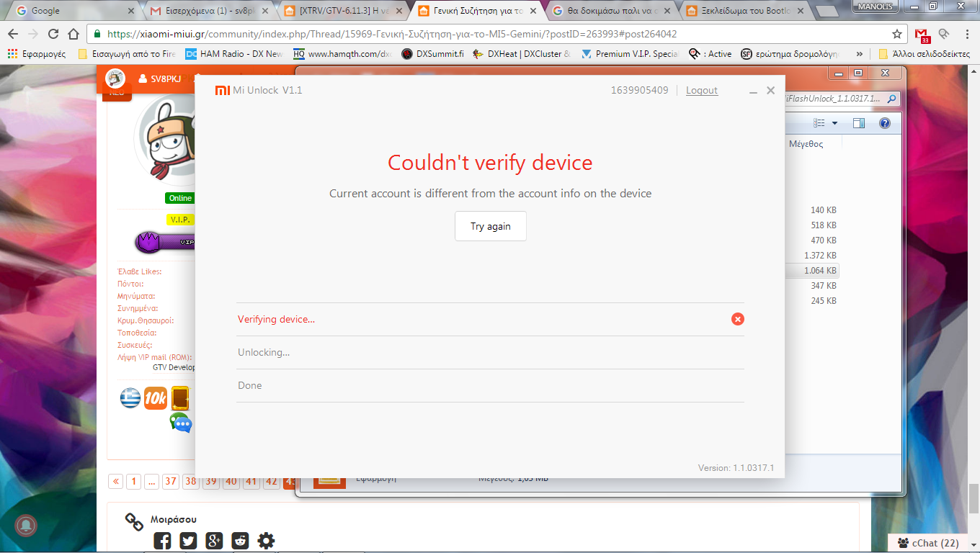Go forward in browser history
The width and height of the screenshot is (980, 553).
click(33, 34)
